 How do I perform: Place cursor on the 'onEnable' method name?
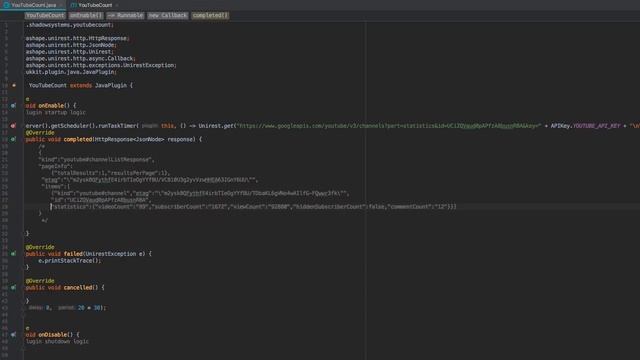[51, 106]
